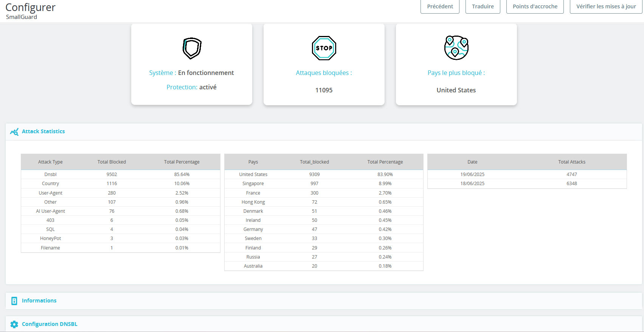Image resolution: width=644 pixels, height=332 pixels.
Task: Open the Traduire button
Action: 483,6
